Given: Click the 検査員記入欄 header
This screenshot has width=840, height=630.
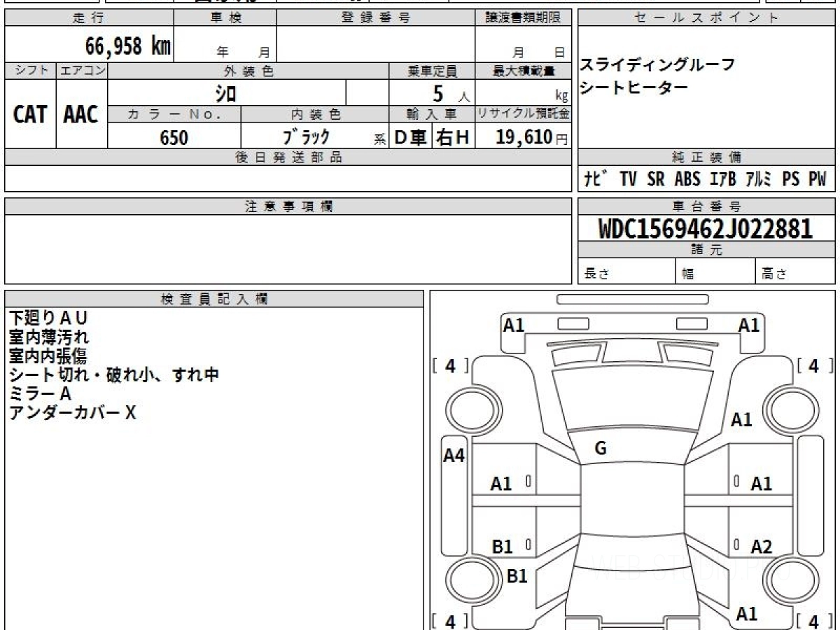Looking at the screenshot, I should click(214, 299).
